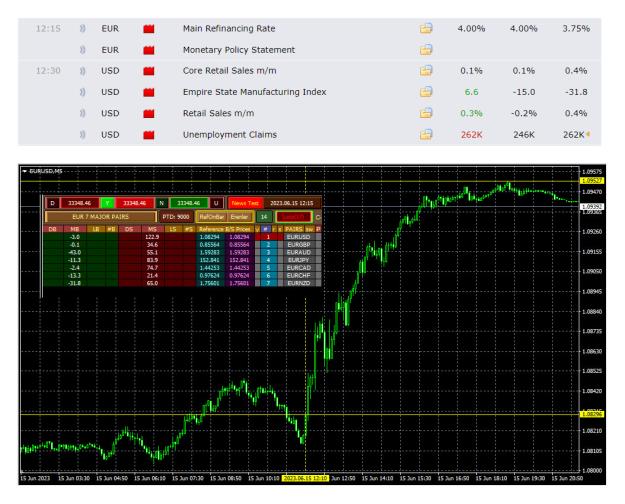Toggle alert sound icon for Unemployment Claims
The height and width of the screenshot is (504, 625).
pos(83,135)
